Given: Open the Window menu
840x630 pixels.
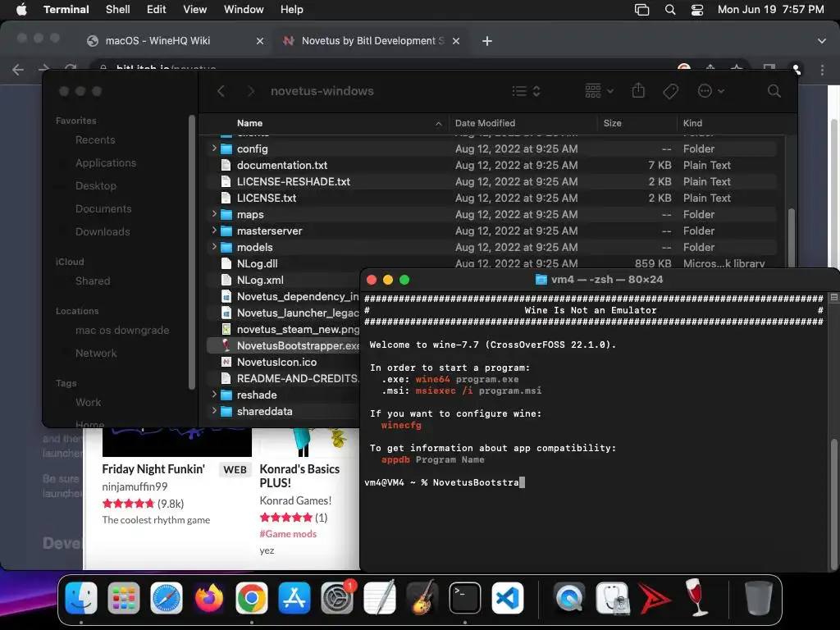Looking at the screenshot, I should click(x=244, y=10).
